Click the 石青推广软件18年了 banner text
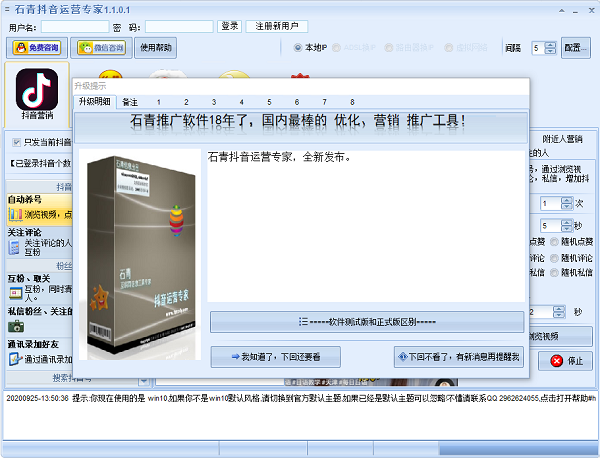 pos(298,121)
